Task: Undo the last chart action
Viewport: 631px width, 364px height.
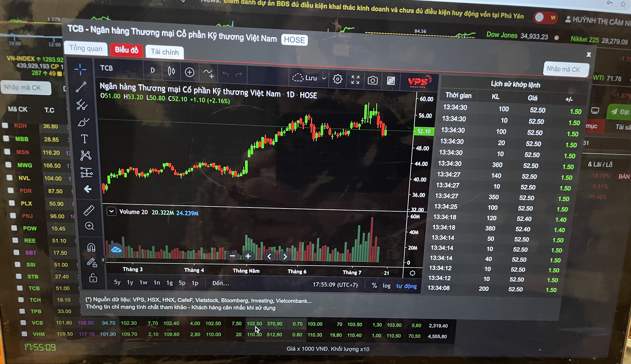Action: click(x=226, y=74)
